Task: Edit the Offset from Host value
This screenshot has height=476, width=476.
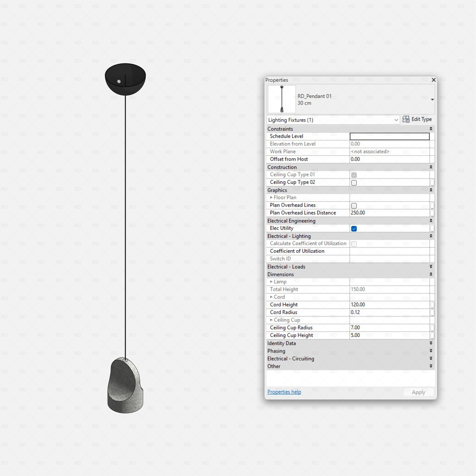Action: pos(390,159)
